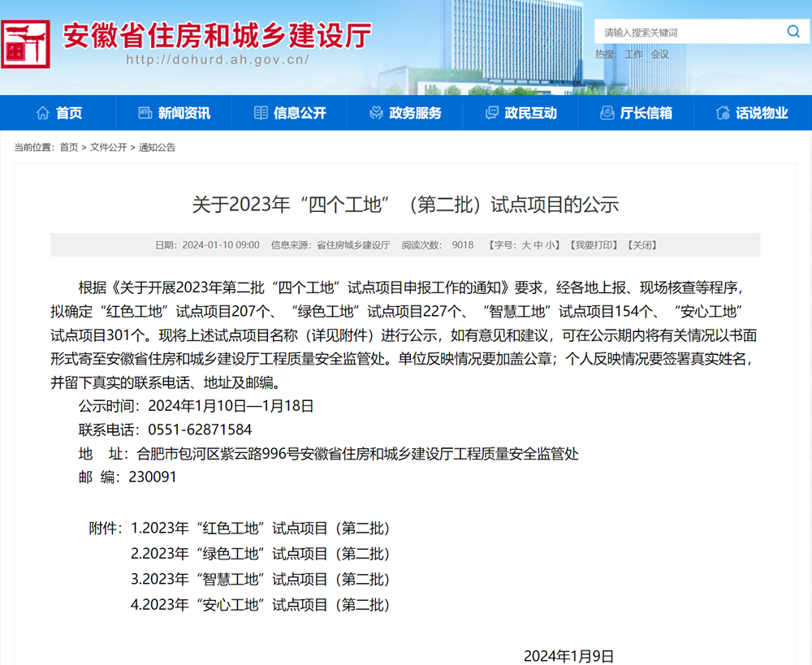812x665 pixels.
Task: Focus the keyword search input field
Action: click(689, 32)
